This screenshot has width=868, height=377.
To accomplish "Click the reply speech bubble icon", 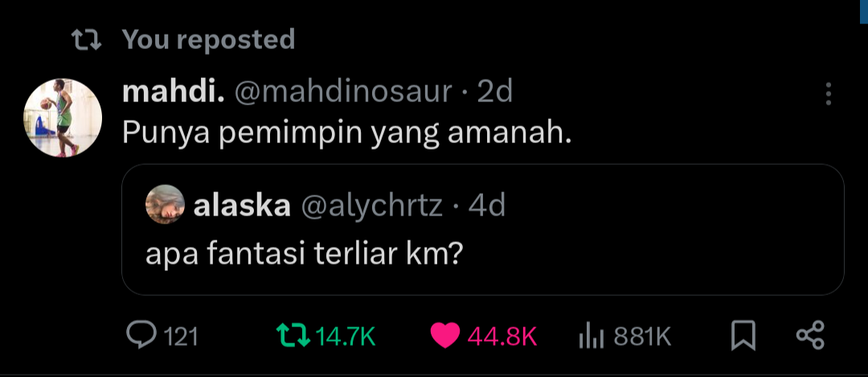I will [143, 335].
